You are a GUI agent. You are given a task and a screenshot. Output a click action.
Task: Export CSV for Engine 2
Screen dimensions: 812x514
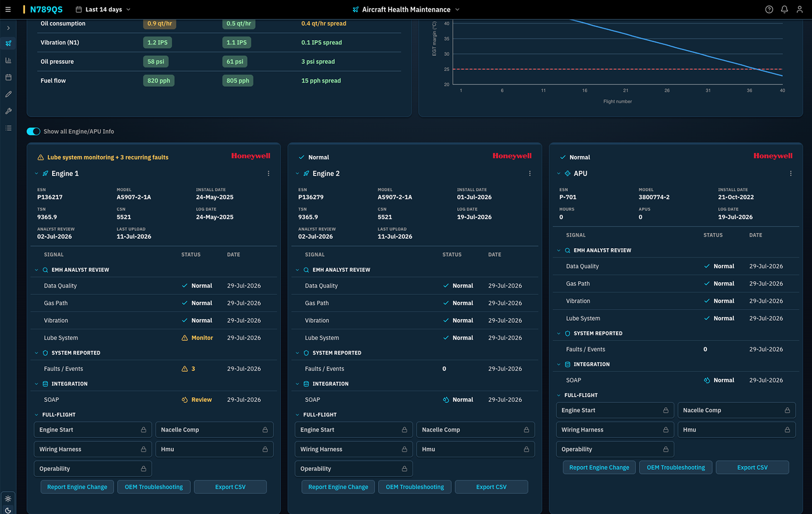[491, 487]
